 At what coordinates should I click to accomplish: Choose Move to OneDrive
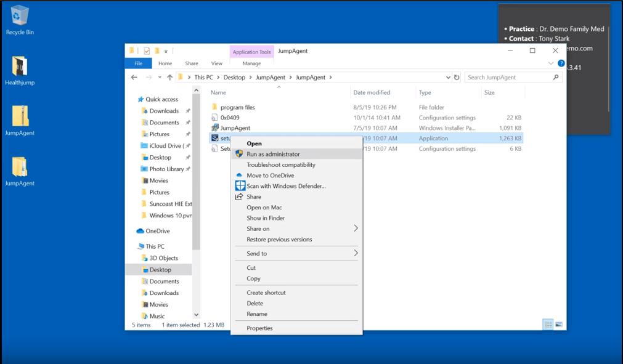[270, 176]
